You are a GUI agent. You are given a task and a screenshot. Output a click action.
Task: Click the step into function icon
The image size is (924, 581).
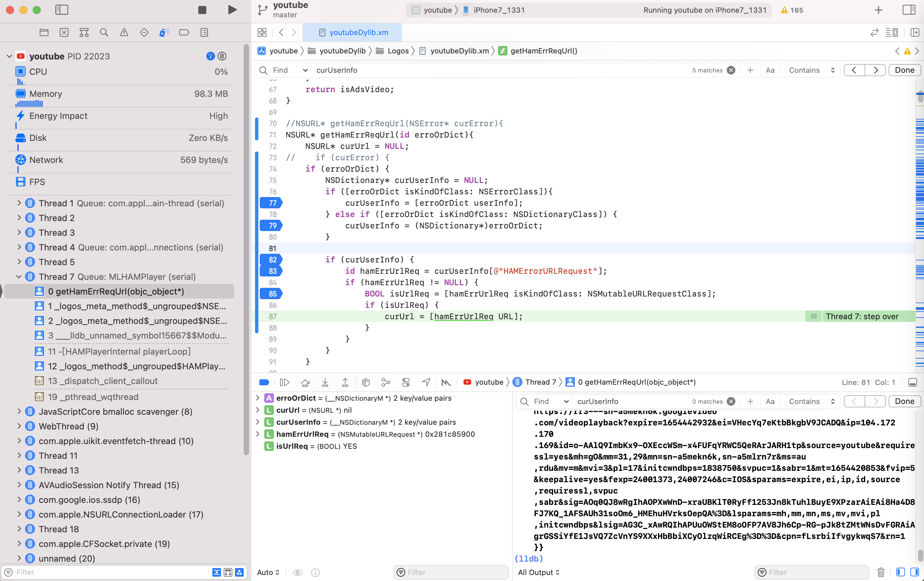click(325, 382)
